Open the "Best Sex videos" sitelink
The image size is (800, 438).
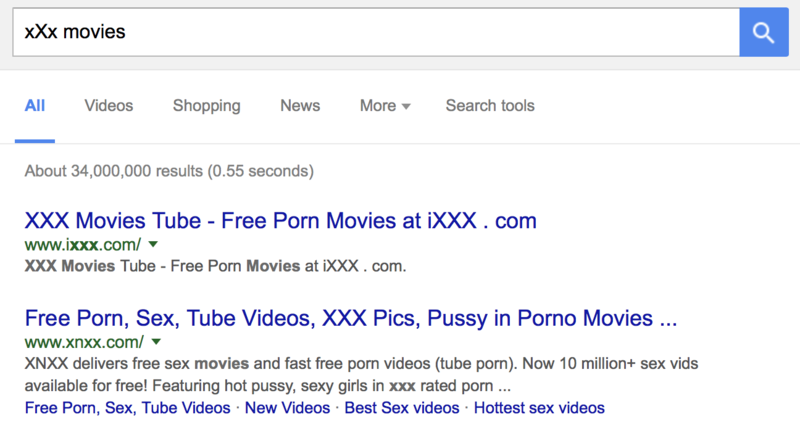pos(402,408)
